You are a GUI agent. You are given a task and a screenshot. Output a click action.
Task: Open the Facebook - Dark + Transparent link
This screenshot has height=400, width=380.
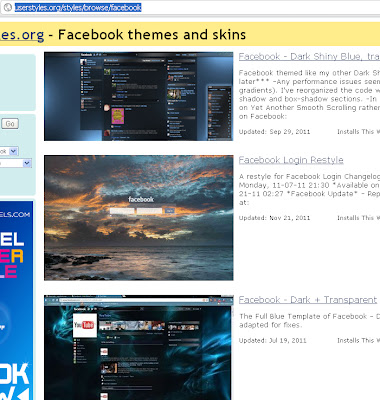[308, 300]
